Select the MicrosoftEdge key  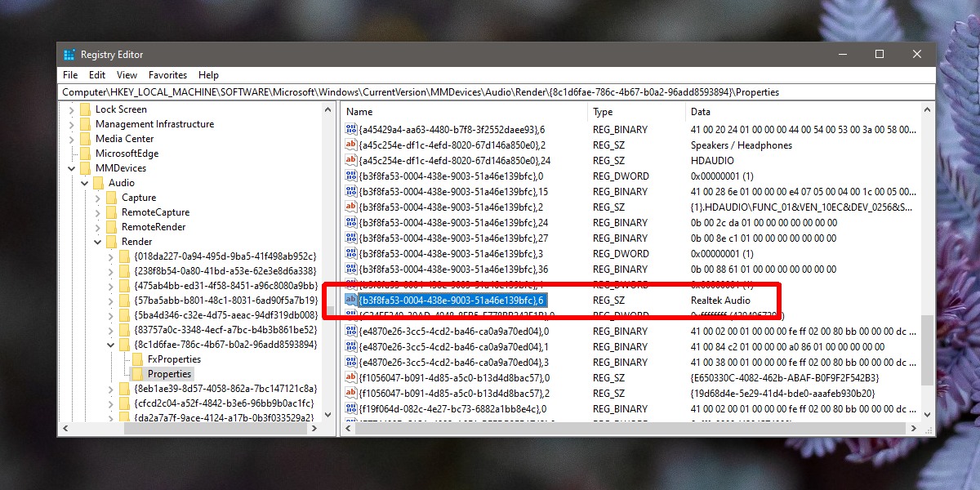click(x=127, y=154)
